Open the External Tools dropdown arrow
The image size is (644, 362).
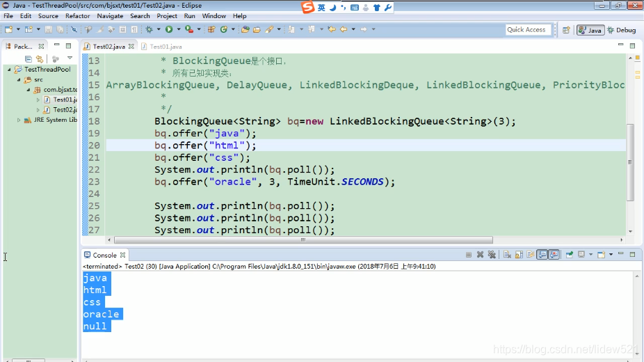tap(199, 29)
